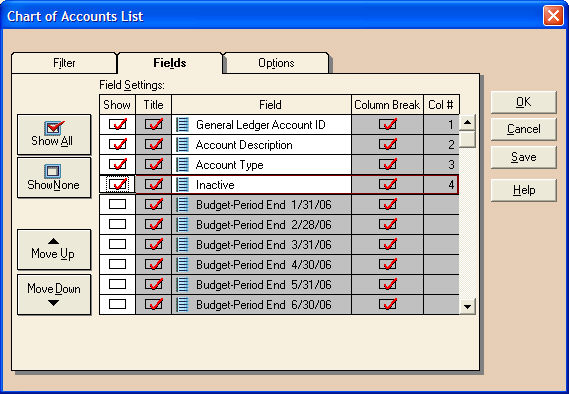The image size is (569, 394).
Task: Click the Help button
Action: 523,190
